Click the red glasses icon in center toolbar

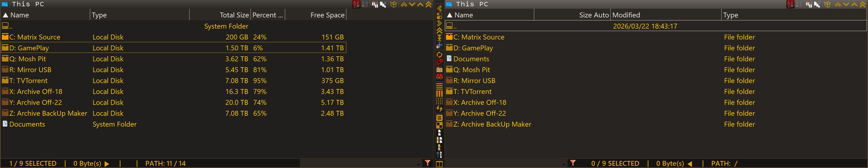point(439,77)
